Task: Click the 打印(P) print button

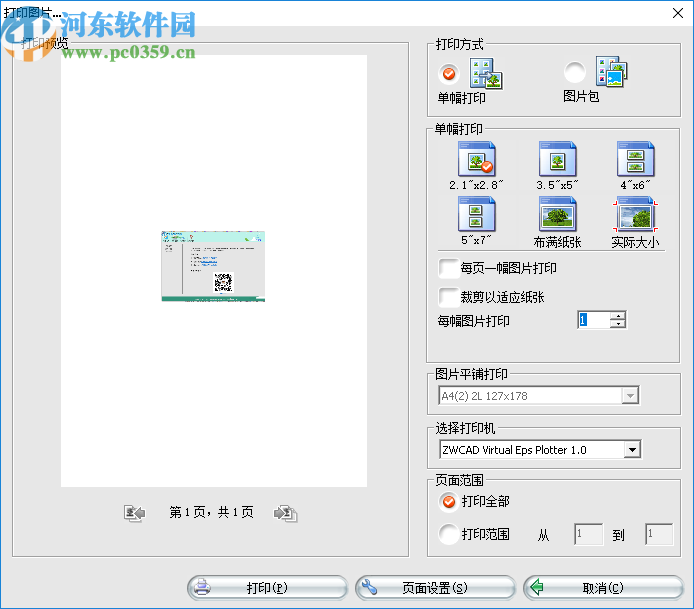Action: pyautogui.click(x=267, y=588)
